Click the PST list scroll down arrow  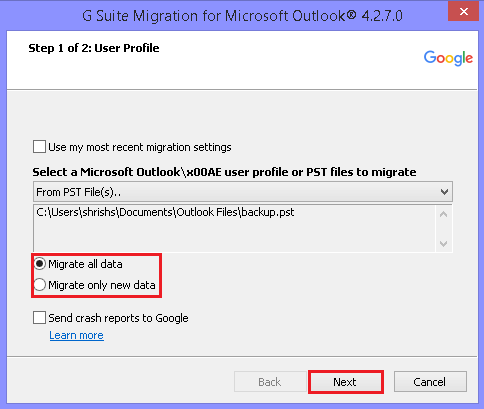pos(443,244)
